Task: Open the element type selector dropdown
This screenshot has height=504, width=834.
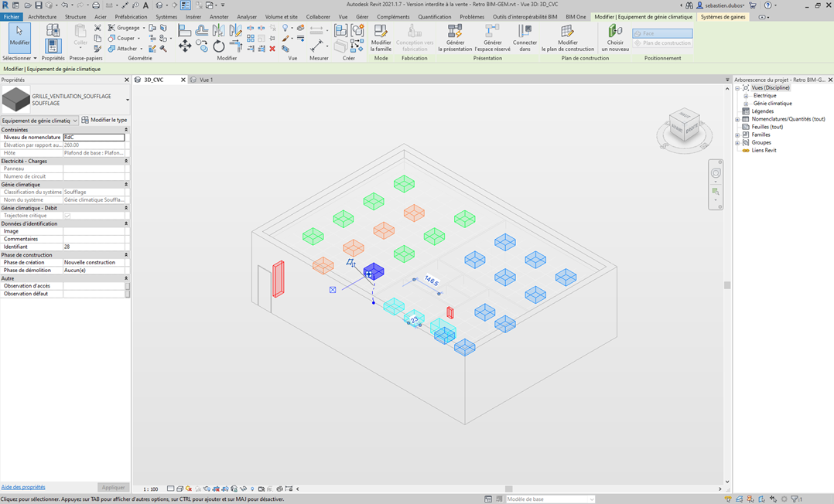Action: pyautogui.click(x=127, y=100)
